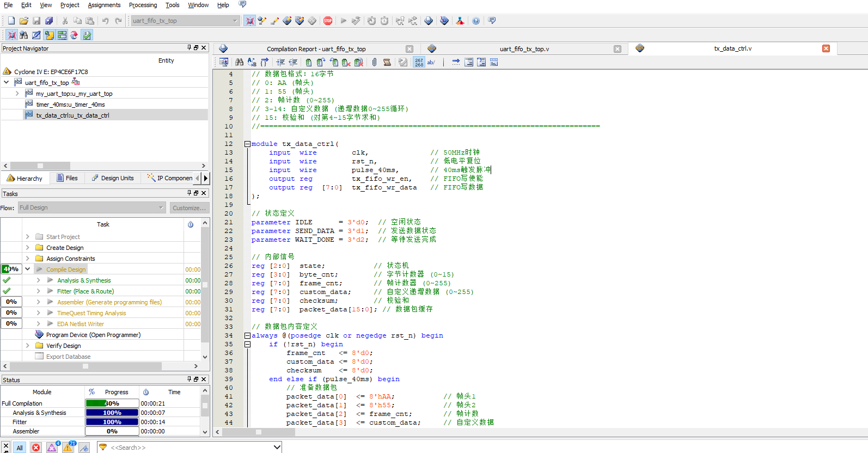868x453 pixels.
Task: Insert file via paperclip icon
Action: pos(374,62)
